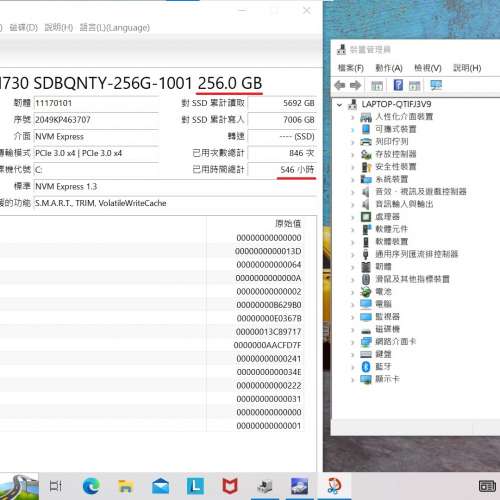Click Forward arrow in Device Manager toolbar
The image size is (500, 500).
coord(355,85)
